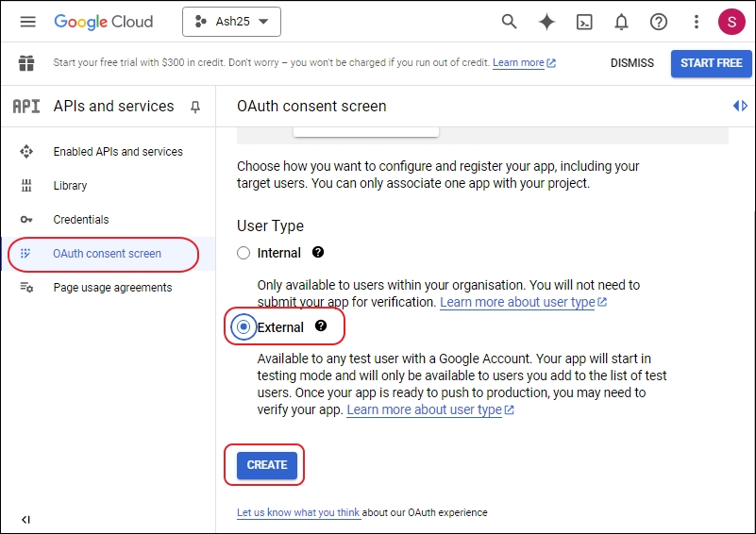Click the START FREE button
The image size is (756, 534).
[x=711, y=63]
